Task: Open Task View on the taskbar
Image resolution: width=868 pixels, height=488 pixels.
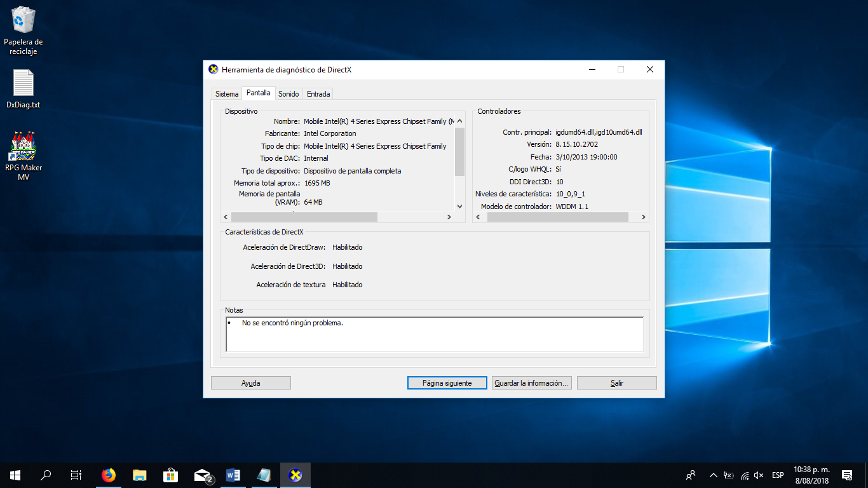Action: tap(76, 475)
